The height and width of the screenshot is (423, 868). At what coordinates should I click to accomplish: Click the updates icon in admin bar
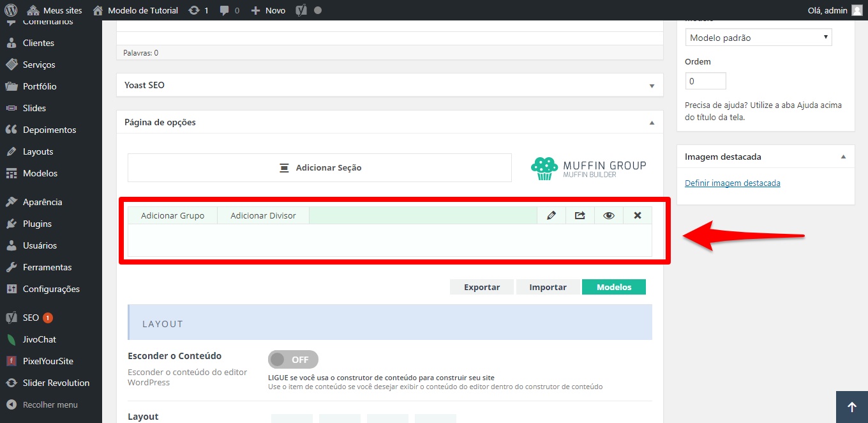198,10
